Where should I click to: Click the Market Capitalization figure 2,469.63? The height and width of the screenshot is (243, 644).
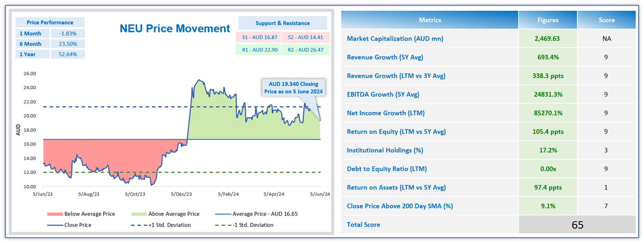[547, 39]
